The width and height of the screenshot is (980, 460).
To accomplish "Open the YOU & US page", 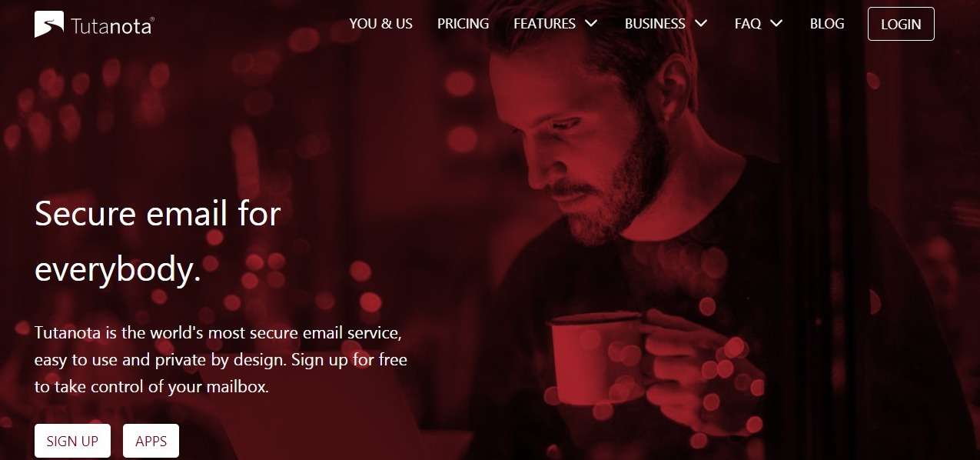I will coord(380,24).
